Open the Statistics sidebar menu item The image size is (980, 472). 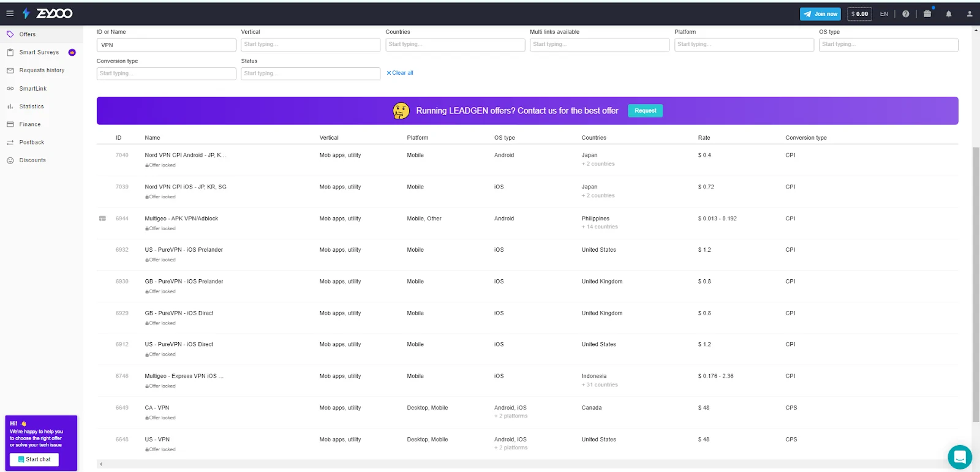point(31,107)
